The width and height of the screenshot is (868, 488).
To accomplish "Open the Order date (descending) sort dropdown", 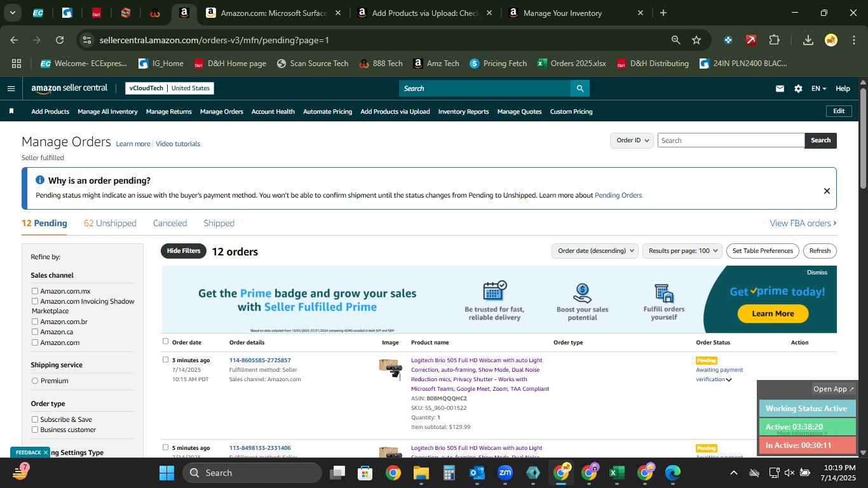I will 595,251.
